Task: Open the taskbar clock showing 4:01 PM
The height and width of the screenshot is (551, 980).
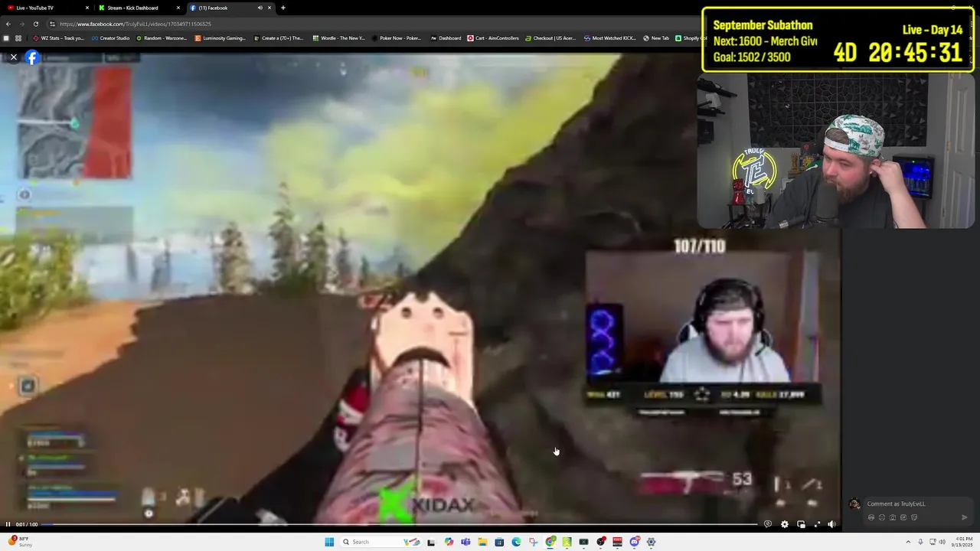Action: pyautogui.click(x=962, y=542)
